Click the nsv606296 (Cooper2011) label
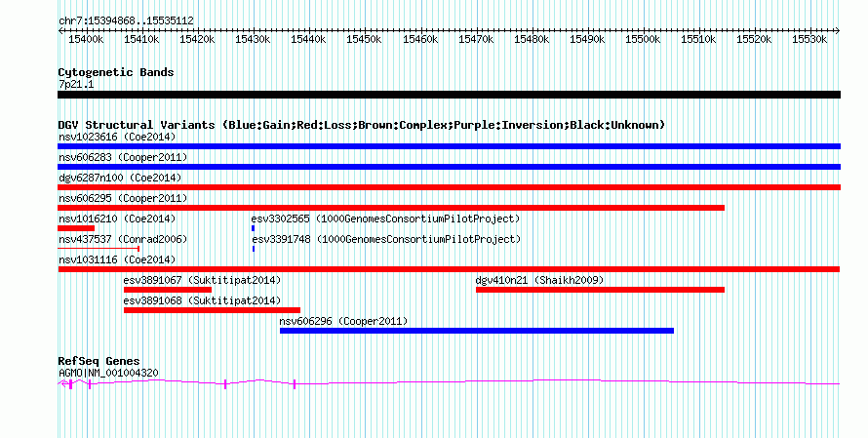This screenshot has height=438, width=868. pyautogui.click(x=343, y=321)
